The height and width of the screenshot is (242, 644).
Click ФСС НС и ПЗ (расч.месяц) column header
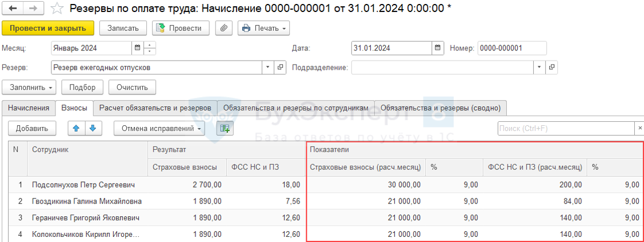(x=535, y=167)
